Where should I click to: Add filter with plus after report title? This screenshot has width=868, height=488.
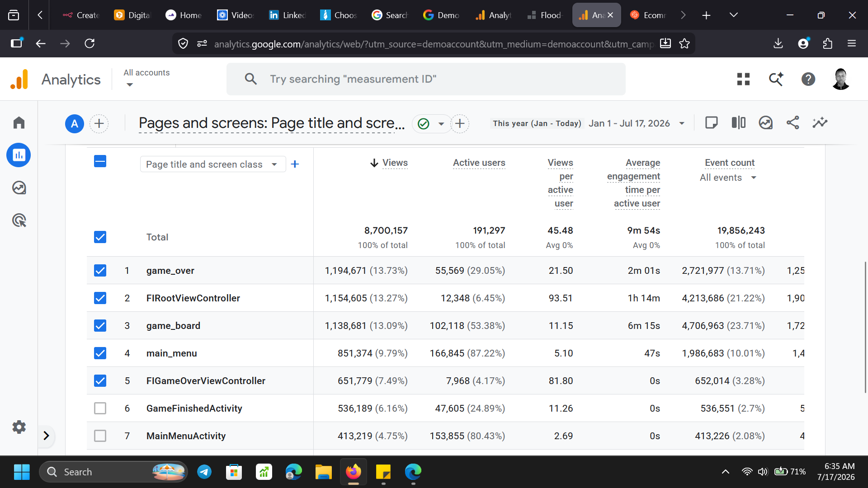[460, 123]
